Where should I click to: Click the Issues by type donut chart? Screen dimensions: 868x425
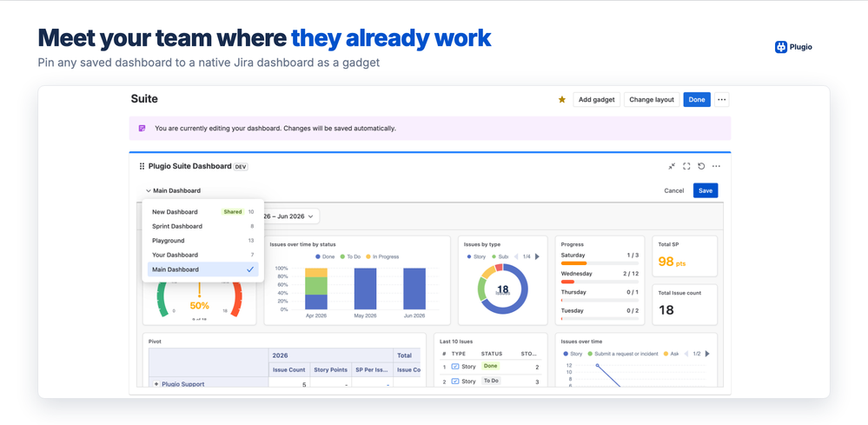click(x=503, y=289)
